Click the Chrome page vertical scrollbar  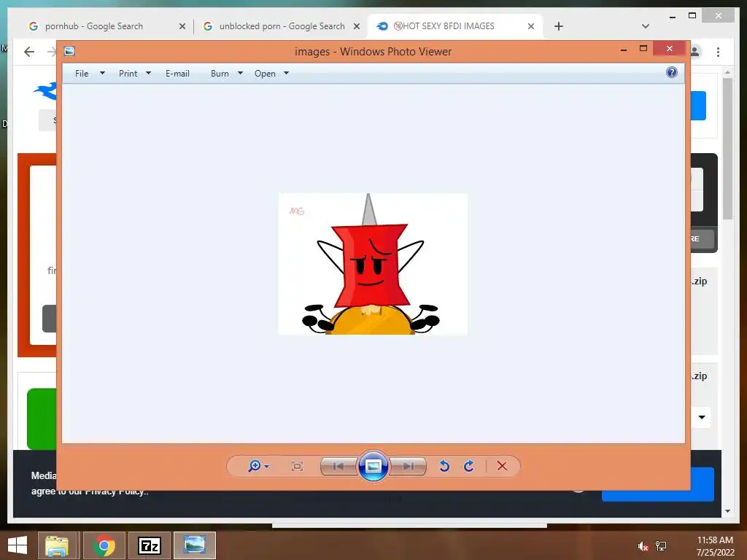(727, 147)
